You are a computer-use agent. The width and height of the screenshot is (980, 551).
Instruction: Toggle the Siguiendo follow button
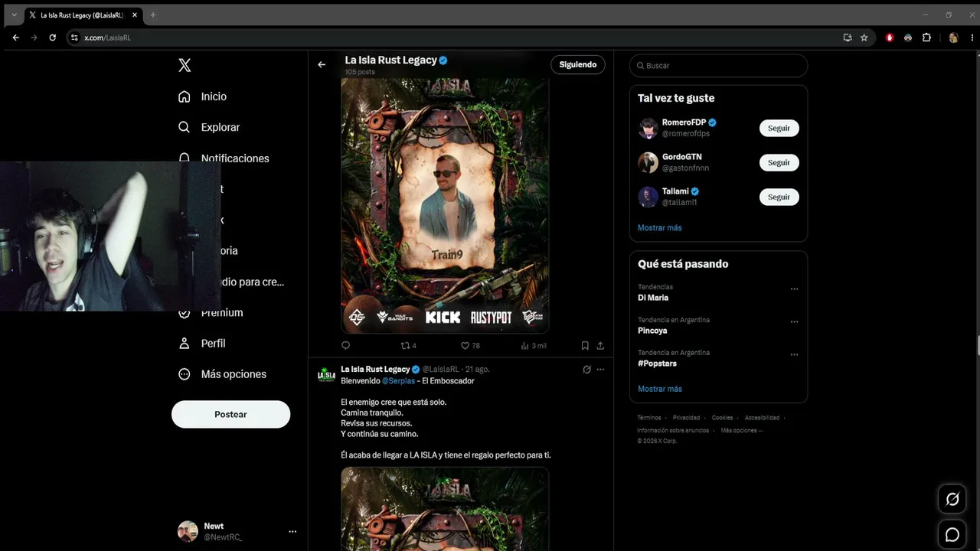tap(578, 65)
